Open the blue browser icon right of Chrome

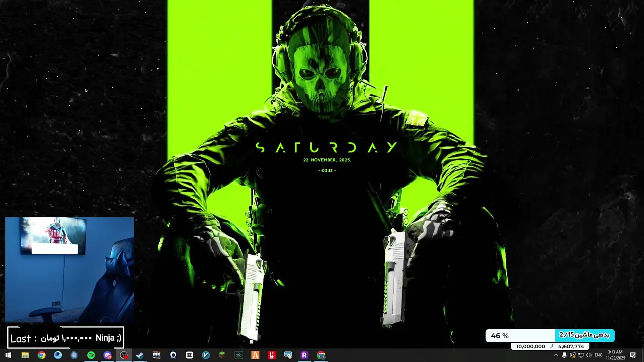coord(58,355)
